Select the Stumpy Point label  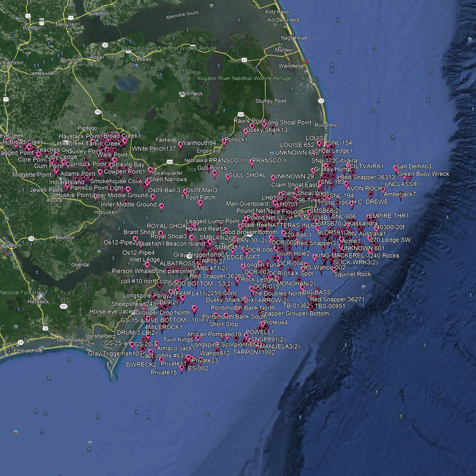(x=271, y=101)
